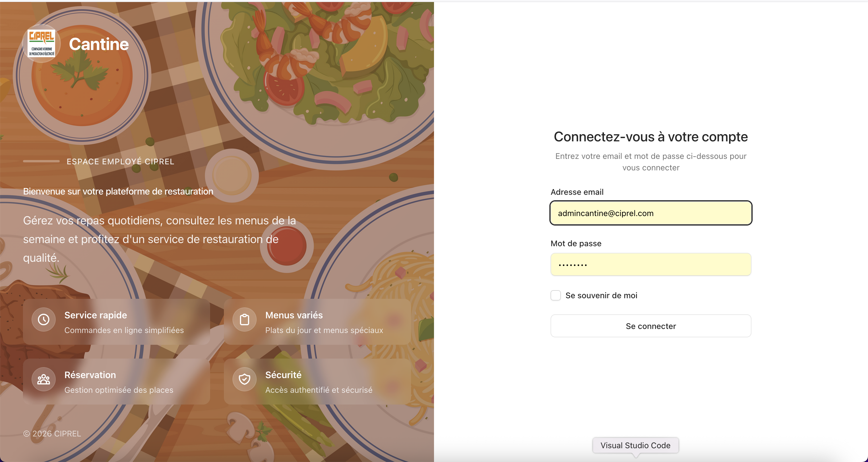The width and height of the screenshot is (868, 462).
Task: Click the Cantine title text
Action: 99,44
